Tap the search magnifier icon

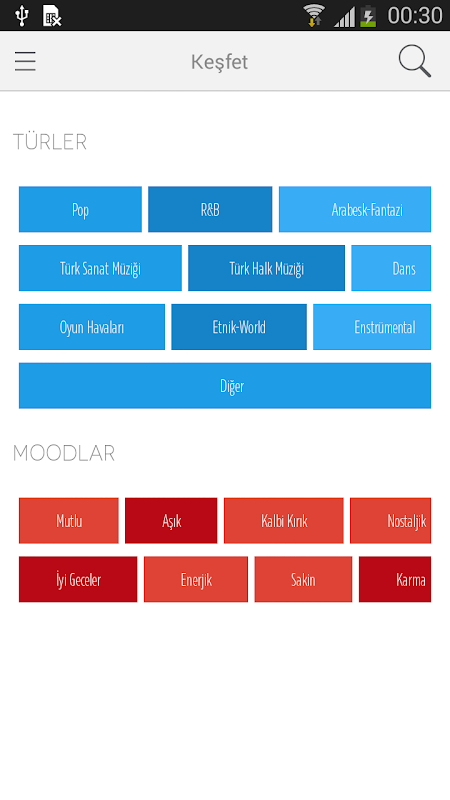click(414, 61)
